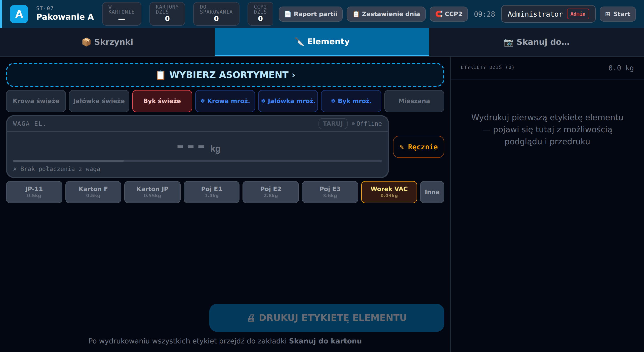Click the W KARTONIE counter tile
The height and width of the screenshot is (352, 644).
(x=122, y=14)
